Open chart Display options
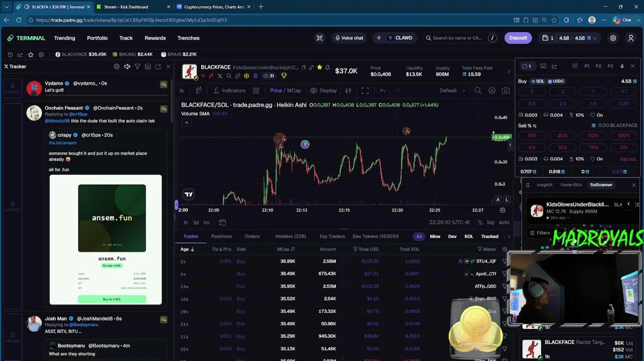644x361 pixels. 323,91
